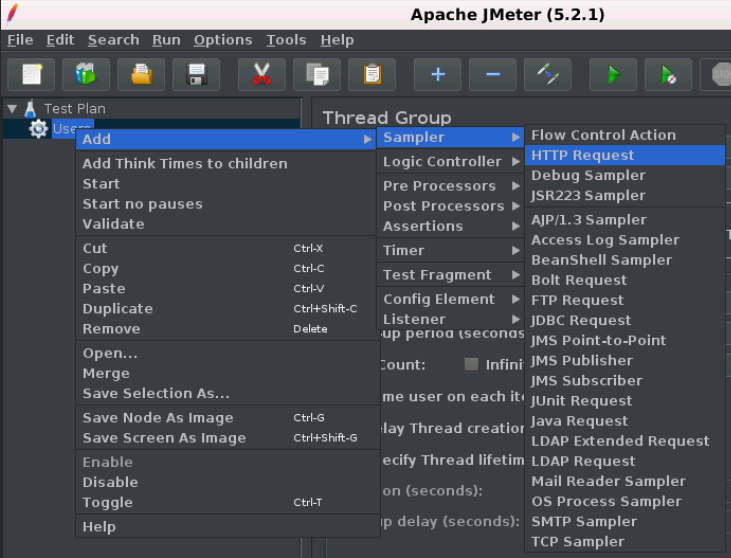Image resolution: width=731 pixels, height=558 pixels.
Task: Select JMS Point-to-Point
Action: click(625, 340)
